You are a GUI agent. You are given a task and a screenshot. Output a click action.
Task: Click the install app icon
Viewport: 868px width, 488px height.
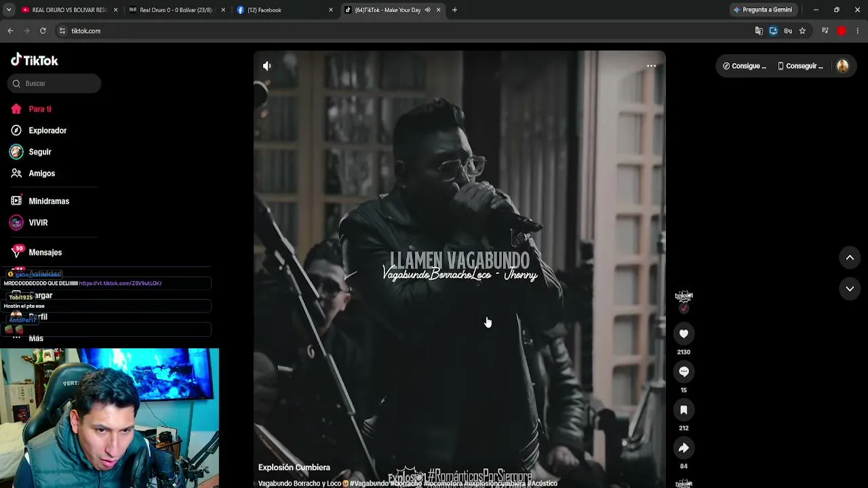[773, 30]
